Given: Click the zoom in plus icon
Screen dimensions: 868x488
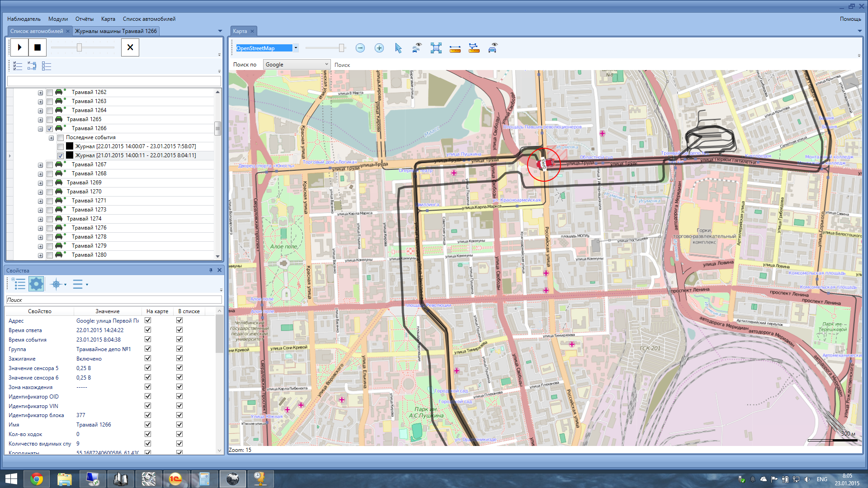Looking at the screenshot, I should click(x=379, y=48).
